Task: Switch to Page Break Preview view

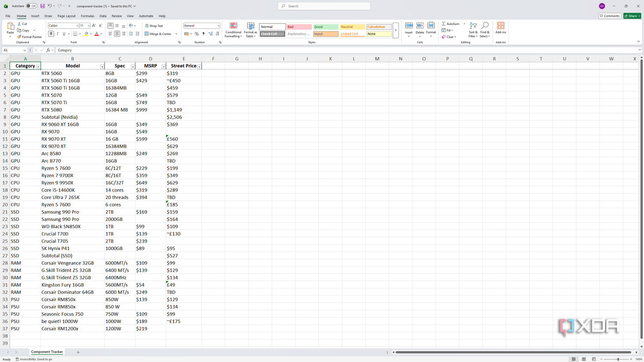Action: [x=594, y=359]
